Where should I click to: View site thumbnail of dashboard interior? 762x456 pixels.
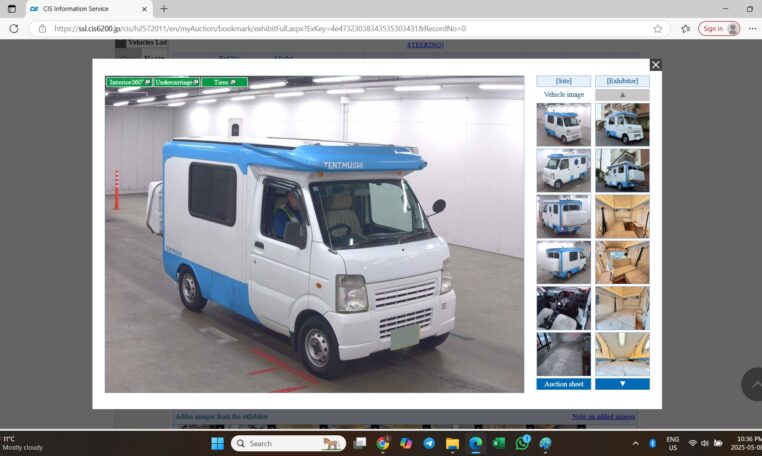pos(564,308)
